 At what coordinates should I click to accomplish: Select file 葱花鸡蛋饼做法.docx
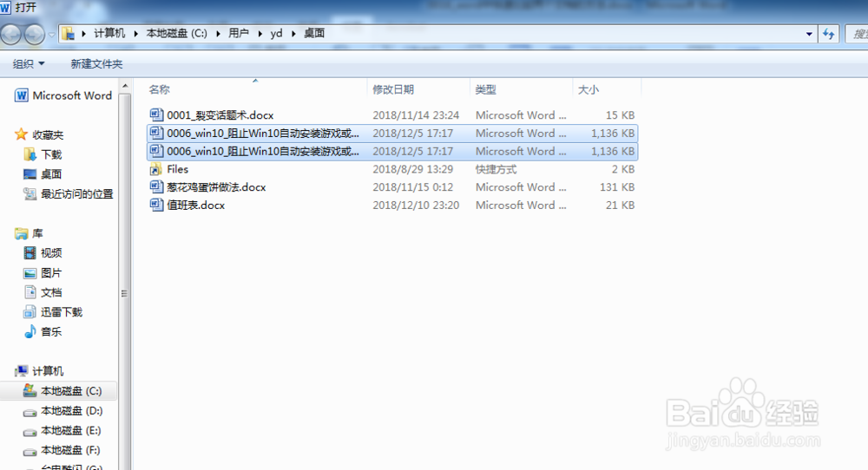(216, 187)
